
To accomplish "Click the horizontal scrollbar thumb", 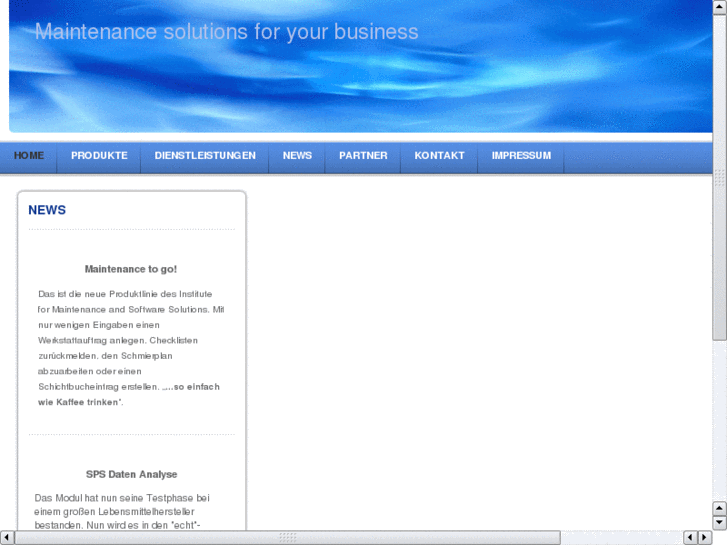I will pyautogui.click(x=287, y=538).
